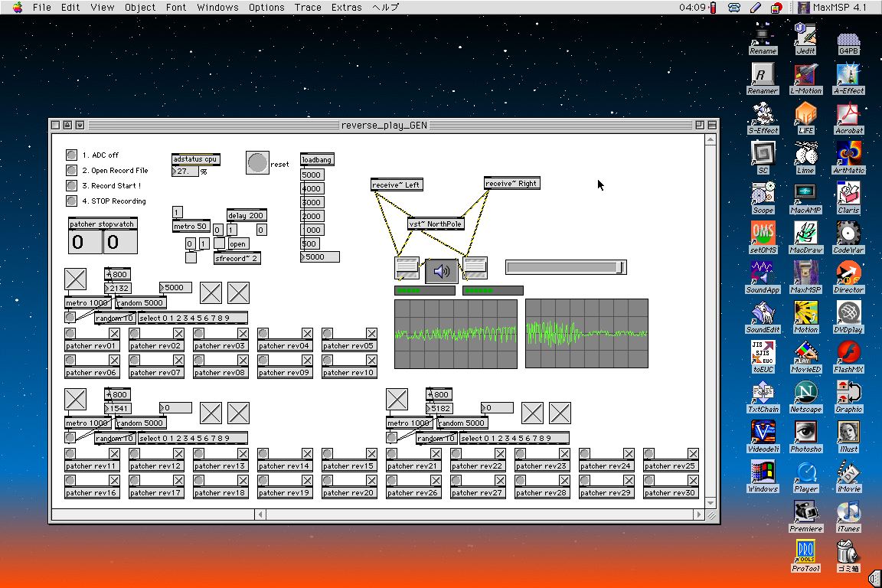
Task: Select the MovieED desktop icon
Action: (805, 358)
